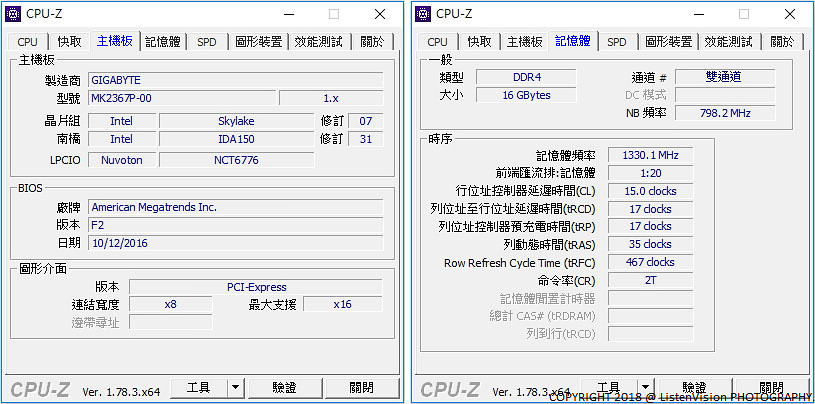Minimize the right CPU-Z window
Image resolution: width=815 pixels, height=404 pixels.
click(698, 14)
